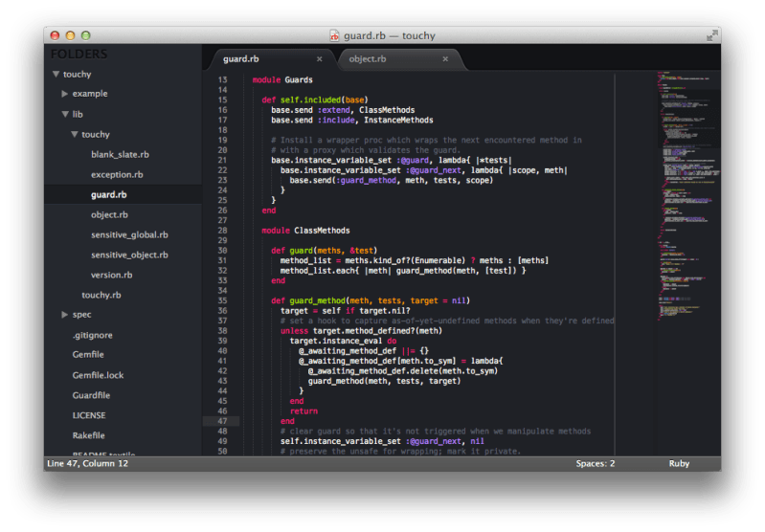Click the 'module ClassMethods' line
Screen dimensions: 765x532
[x=305, y=231]
